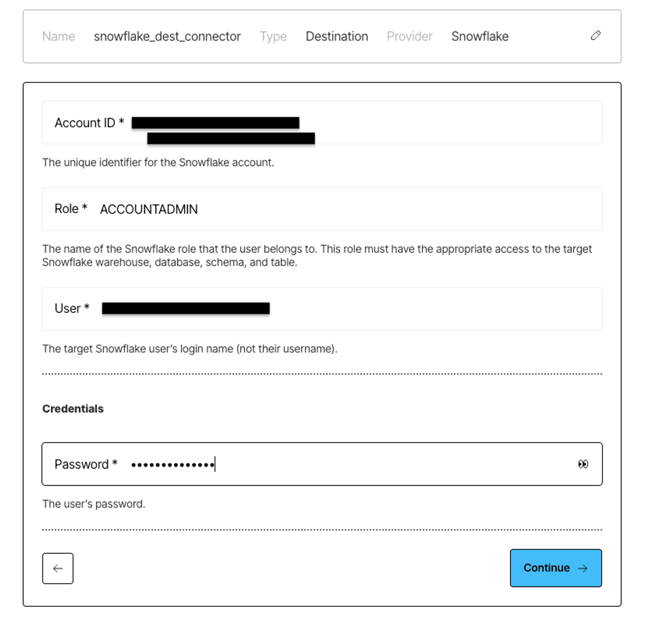
Task: Click into the User input field
Action: pos(322,309)
